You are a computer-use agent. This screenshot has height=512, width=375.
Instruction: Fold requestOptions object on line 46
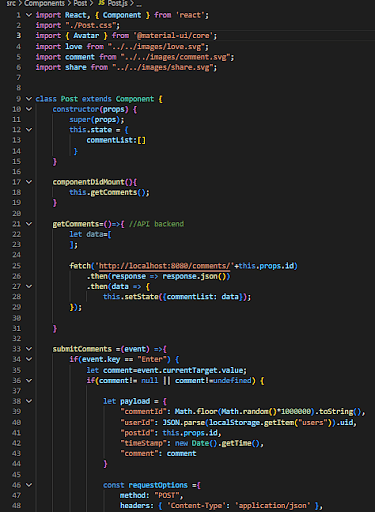coord(29,485)
